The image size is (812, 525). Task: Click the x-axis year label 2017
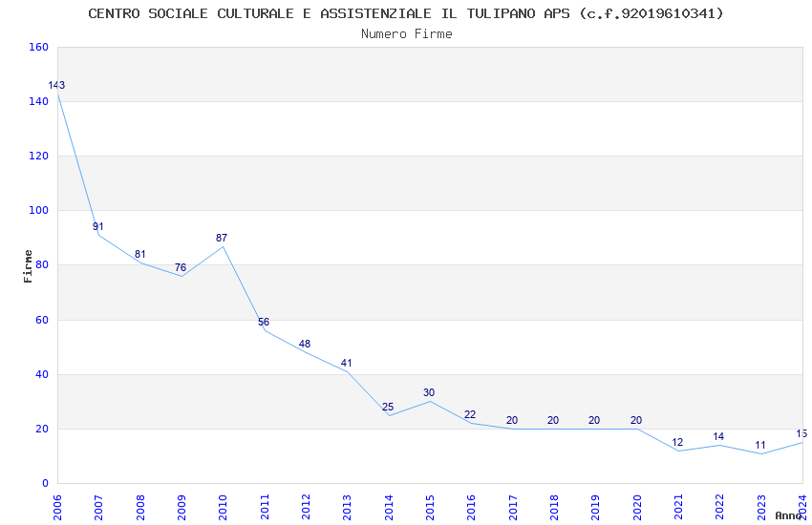tap(513, 508)
